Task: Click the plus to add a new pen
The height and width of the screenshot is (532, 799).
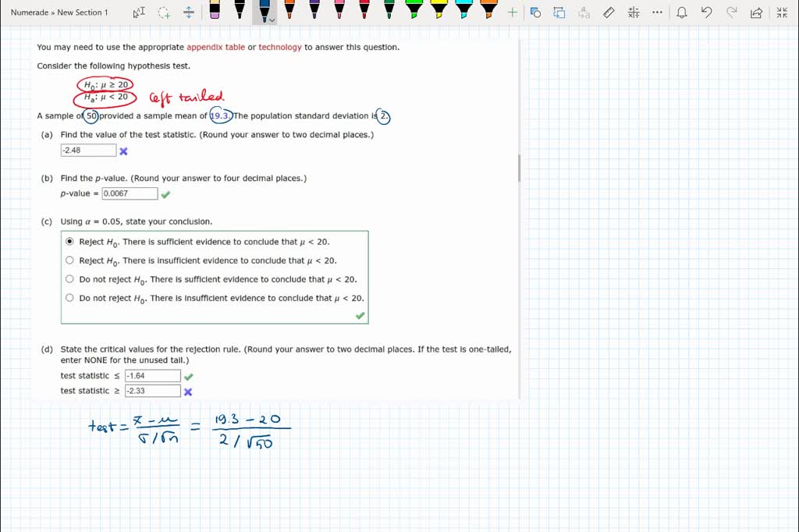Action: tap(512, 12)
